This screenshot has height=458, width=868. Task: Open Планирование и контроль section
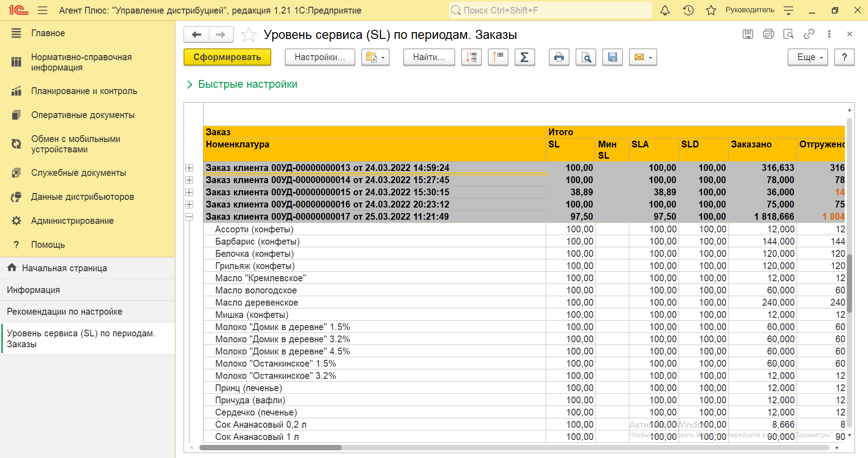point(87,91)
